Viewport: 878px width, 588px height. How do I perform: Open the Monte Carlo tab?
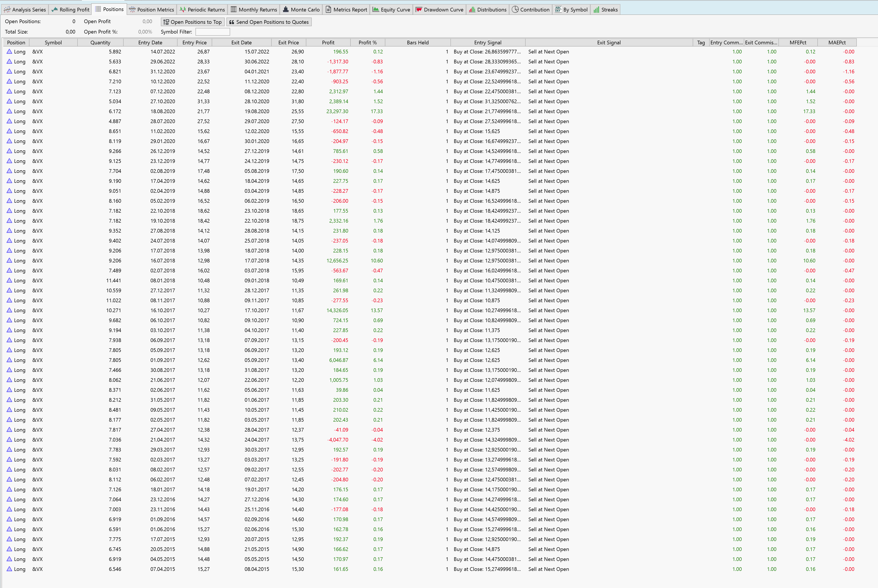[x=301, y=9]
